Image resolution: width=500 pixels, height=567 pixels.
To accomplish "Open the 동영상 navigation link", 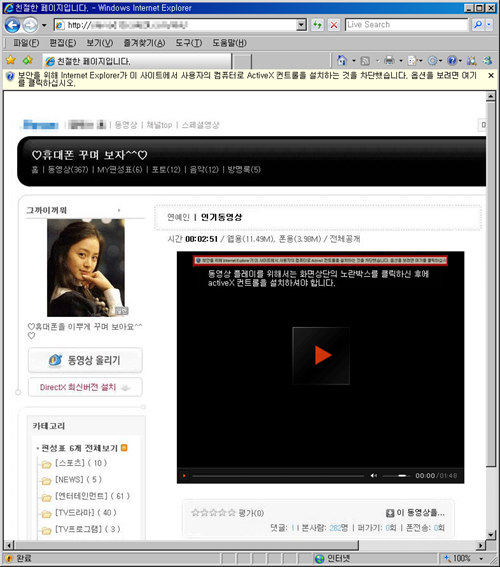I will 126,125.
